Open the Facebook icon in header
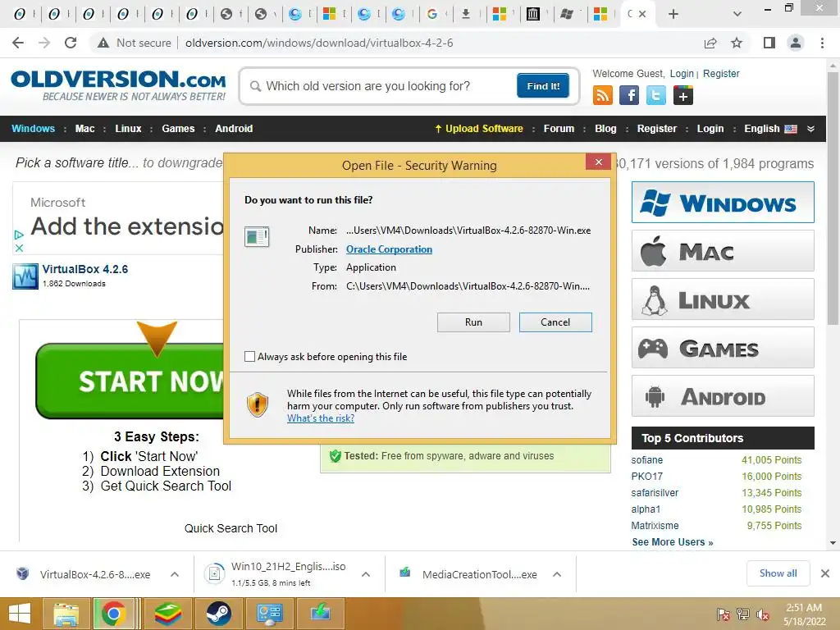This screenshot has height=630, width=840. click(x=629, y=95)
